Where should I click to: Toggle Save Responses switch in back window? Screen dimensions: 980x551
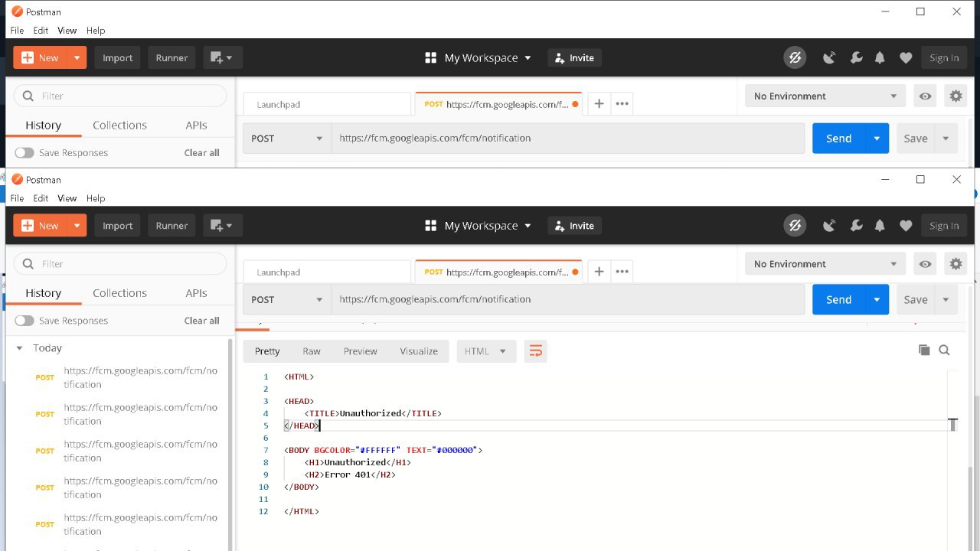coord(24,153)
